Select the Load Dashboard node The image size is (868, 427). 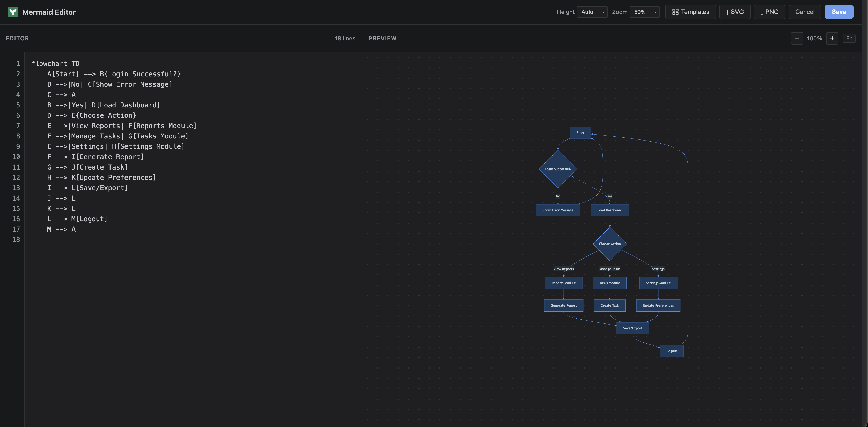point(609,210)
